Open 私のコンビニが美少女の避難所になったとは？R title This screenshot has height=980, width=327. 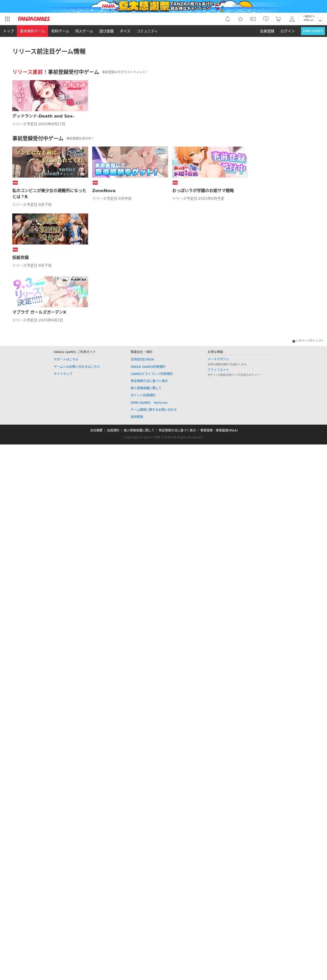49,194
